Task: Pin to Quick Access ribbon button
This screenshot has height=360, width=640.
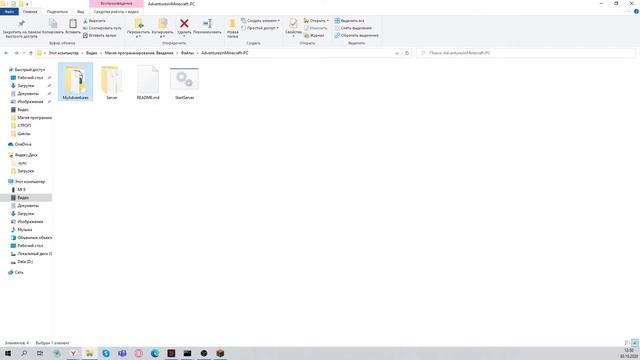Action: point(21,29)
